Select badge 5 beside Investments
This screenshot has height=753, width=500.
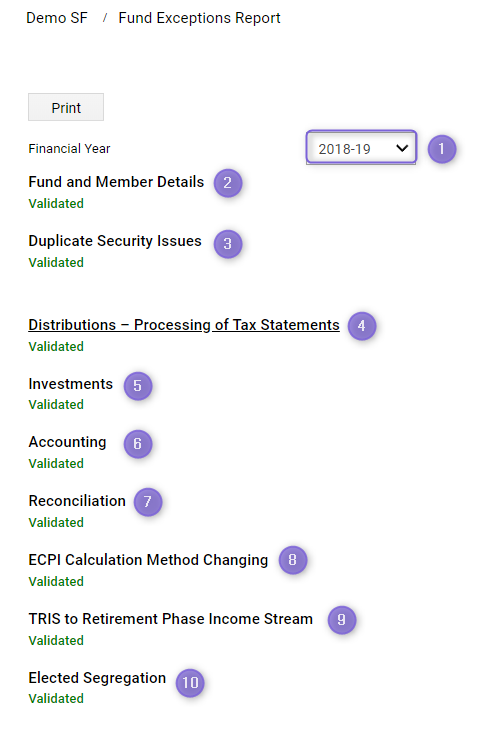coord(138,386)
